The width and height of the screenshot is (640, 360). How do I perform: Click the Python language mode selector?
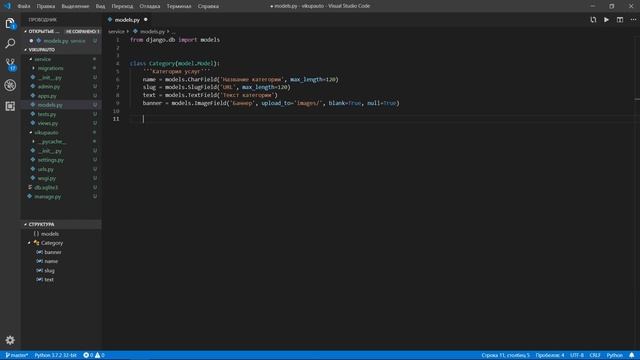[615, 355]
